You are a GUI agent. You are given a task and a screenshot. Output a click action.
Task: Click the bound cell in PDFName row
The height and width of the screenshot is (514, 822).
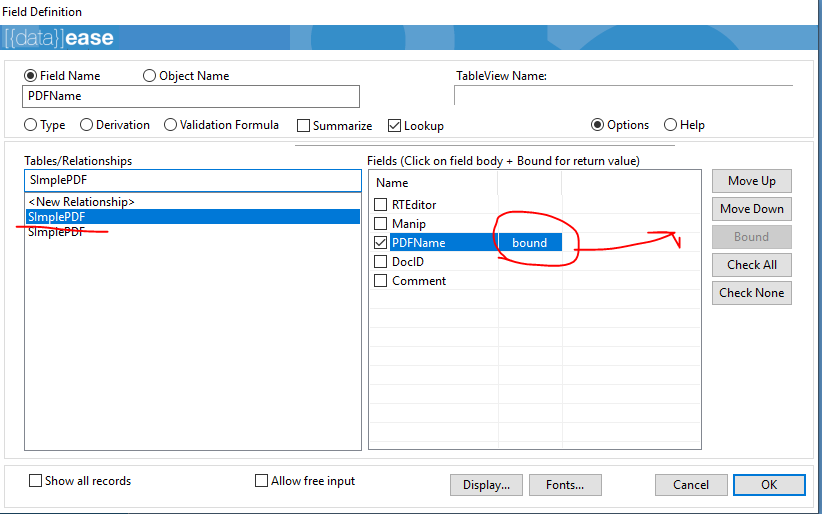tap(529, 242)
